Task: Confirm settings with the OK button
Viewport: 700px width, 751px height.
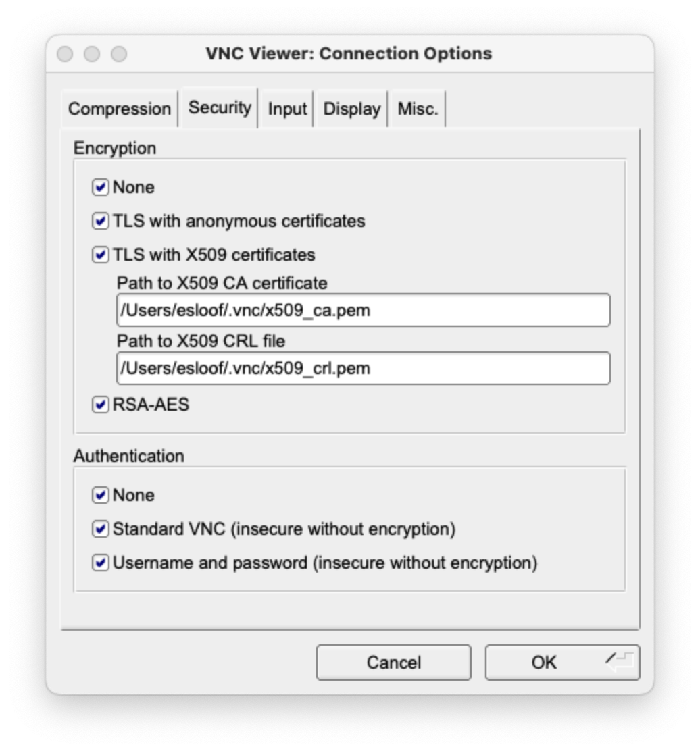Action: [562, 663]
